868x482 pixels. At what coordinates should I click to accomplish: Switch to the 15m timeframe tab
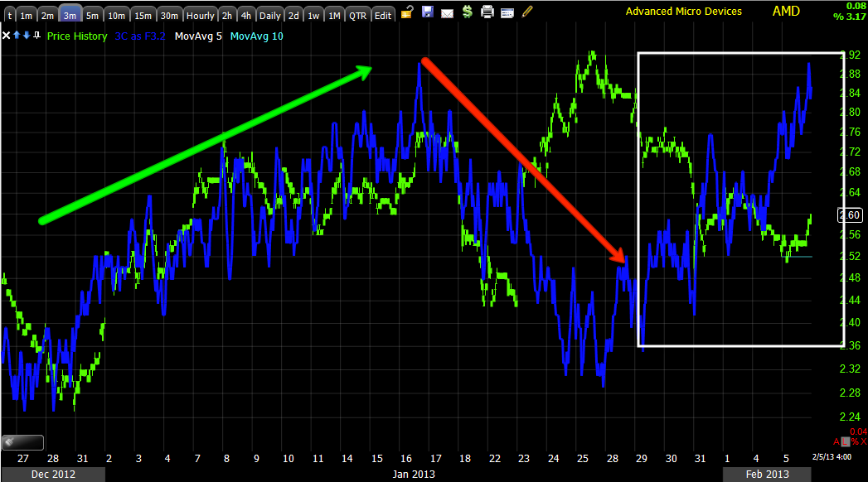(x=143, y=15)
